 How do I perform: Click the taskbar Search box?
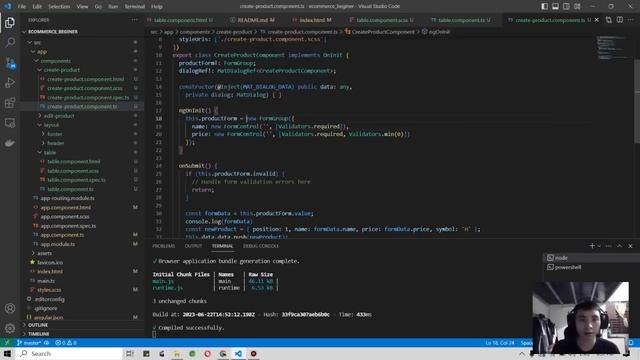69,353
